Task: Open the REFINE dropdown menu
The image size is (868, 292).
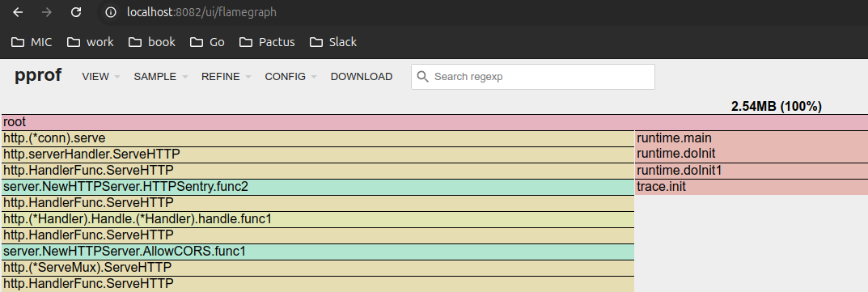Action: [x=227, y=77]
